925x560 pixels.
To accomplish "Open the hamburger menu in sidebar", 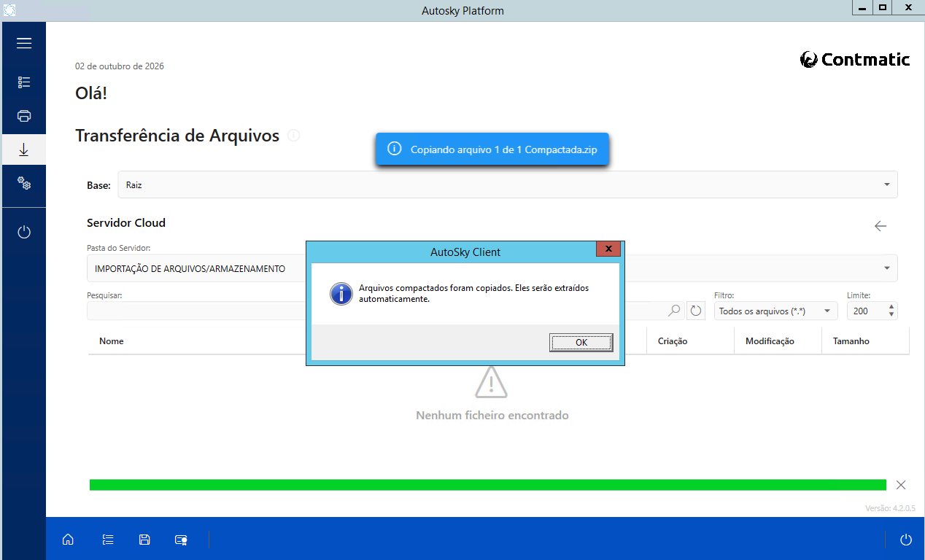I will [x=24, y=43].
